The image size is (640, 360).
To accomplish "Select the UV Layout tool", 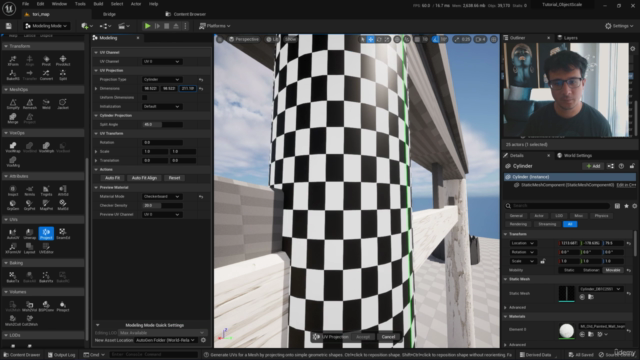I will click(x=29, y=248).
